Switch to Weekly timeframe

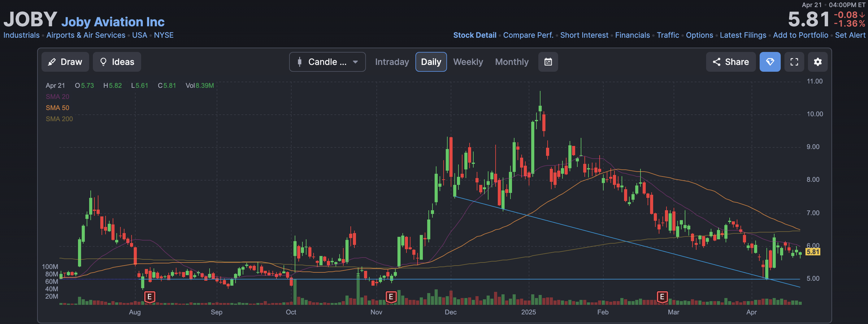(x=468, y=62)
